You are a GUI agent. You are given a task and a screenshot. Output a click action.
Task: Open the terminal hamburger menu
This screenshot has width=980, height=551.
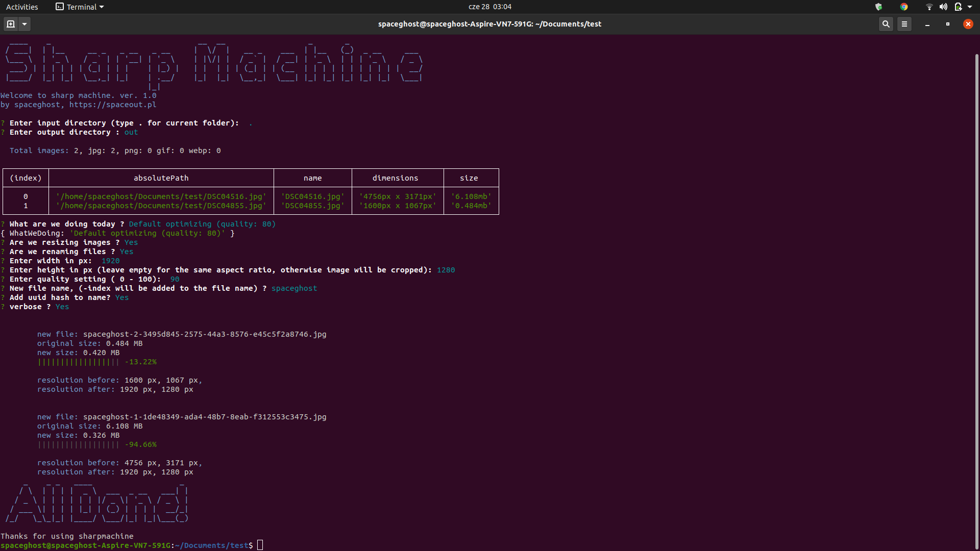[x=904, y=24]
